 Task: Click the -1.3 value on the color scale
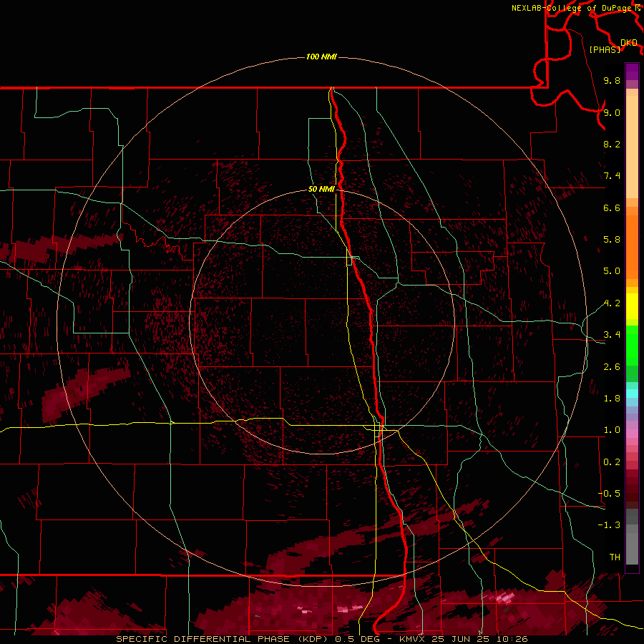pos(609,525)
